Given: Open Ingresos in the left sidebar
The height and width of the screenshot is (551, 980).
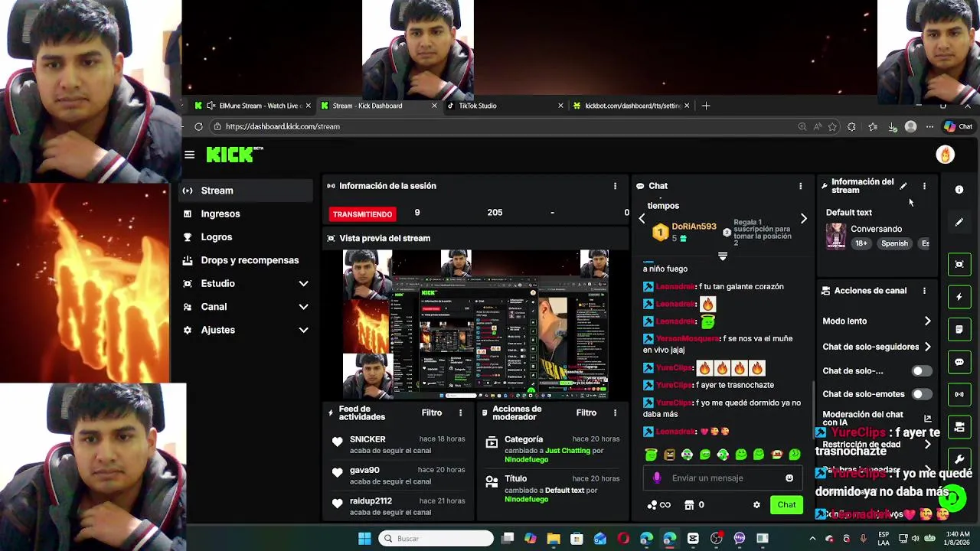Looking at the screenshot, I should click(245, 214).
